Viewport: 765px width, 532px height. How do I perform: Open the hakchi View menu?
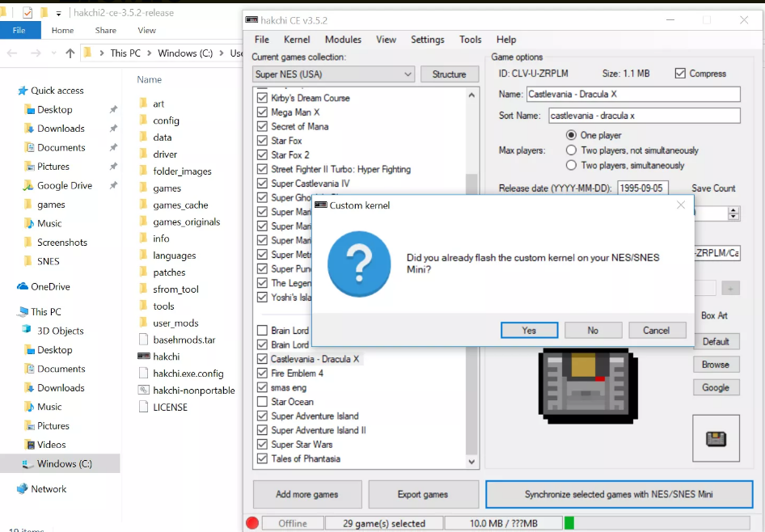[x=386, y=40]
